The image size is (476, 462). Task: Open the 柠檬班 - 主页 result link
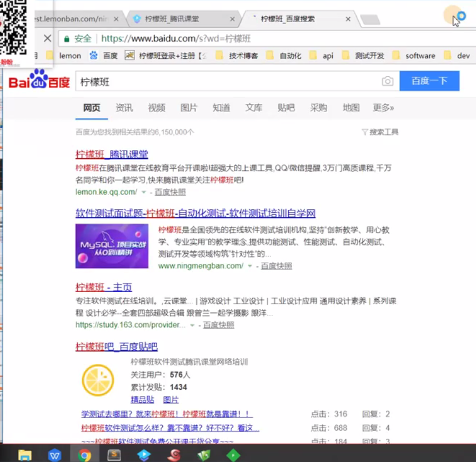click(x=104, y=287)
